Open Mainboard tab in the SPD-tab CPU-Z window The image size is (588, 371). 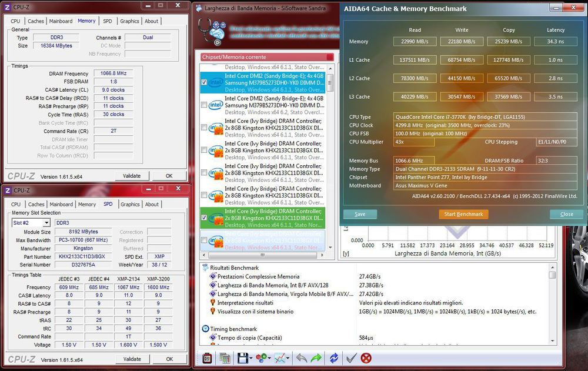(x=61, y=204)
